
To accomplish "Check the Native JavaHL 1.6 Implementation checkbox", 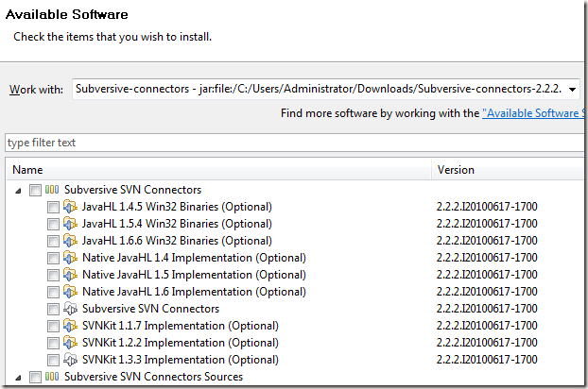I will point(53,292).
